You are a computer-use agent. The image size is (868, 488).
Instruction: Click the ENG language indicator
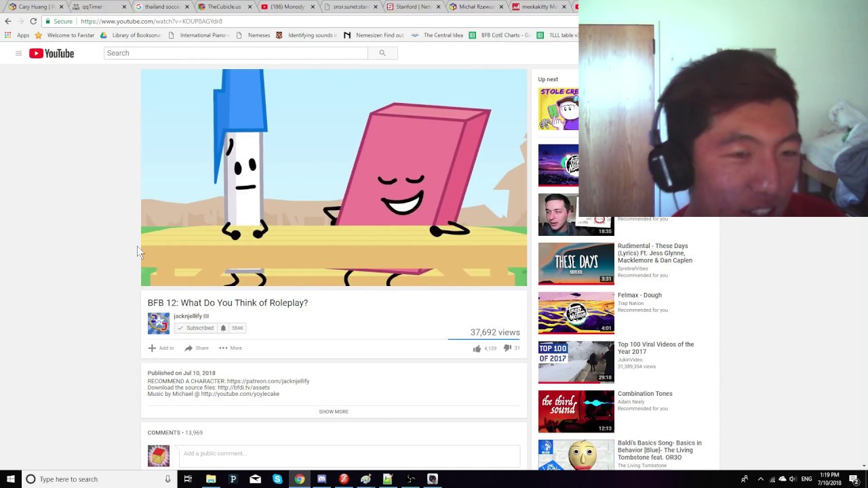[806, 479]
